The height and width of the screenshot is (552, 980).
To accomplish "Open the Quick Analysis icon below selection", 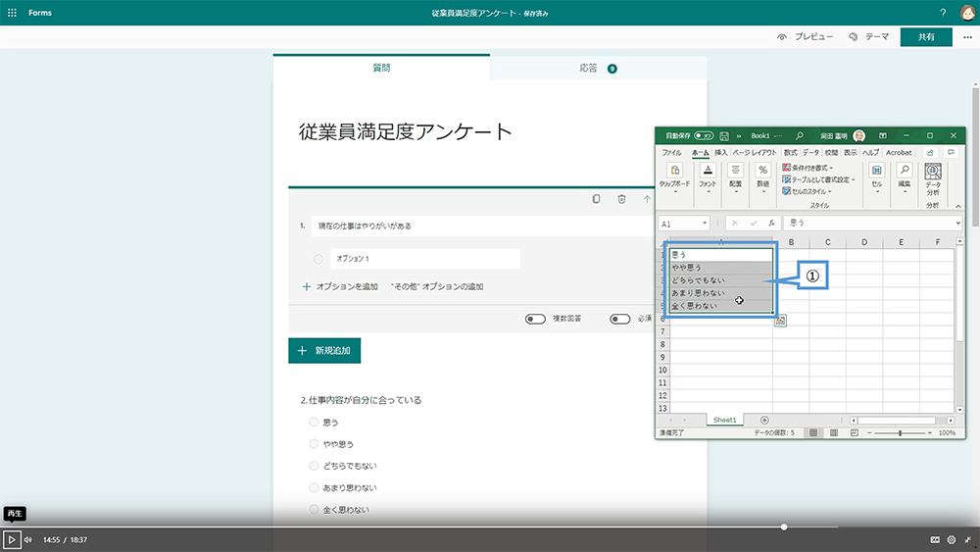I will tap(780, 321).
